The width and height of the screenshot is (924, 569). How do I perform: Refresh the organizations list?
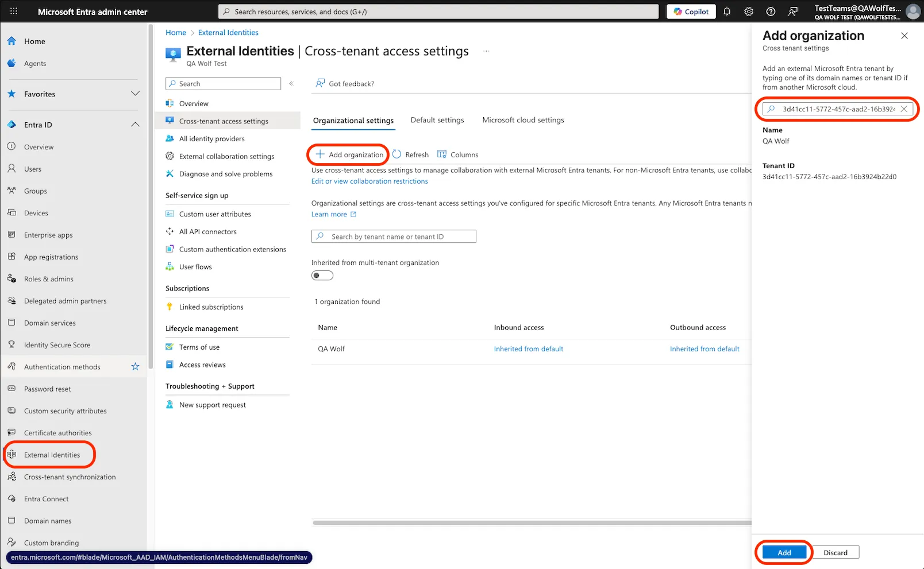point(411,154)
